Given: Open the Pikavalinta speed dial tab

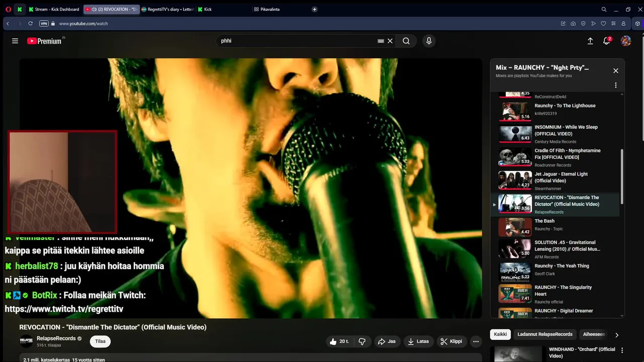Looking at the screenshot, I should (x=278, y=9).
